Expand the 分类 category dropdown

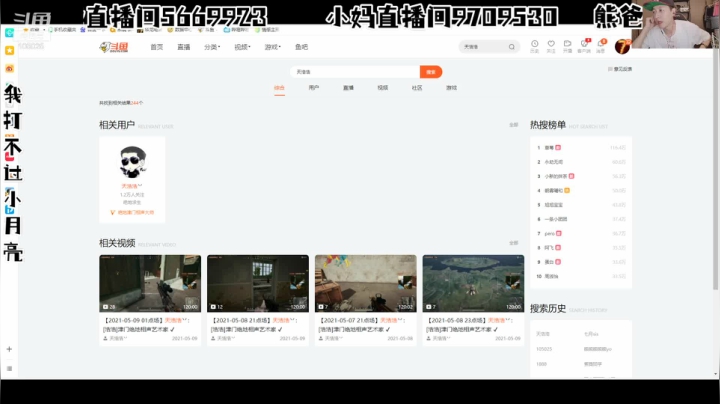pyautogui.click(x=212, y=47)
